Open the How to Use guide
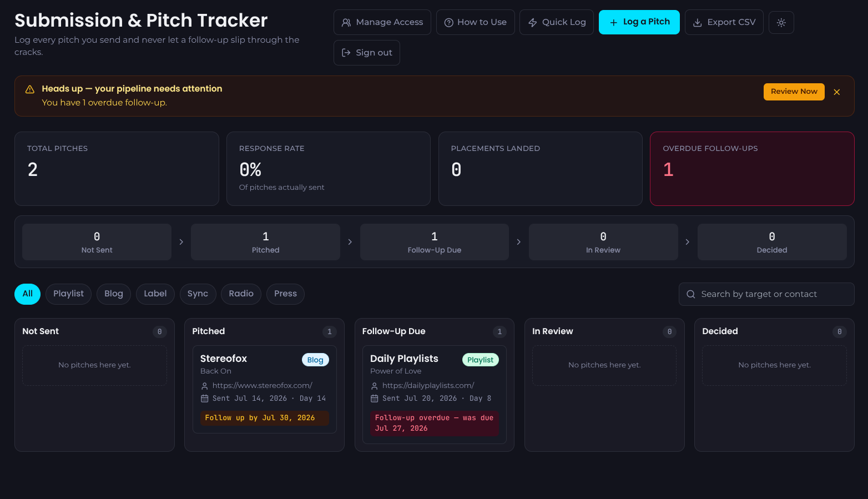This screenshot has width=868, height=499. [475, 22]
